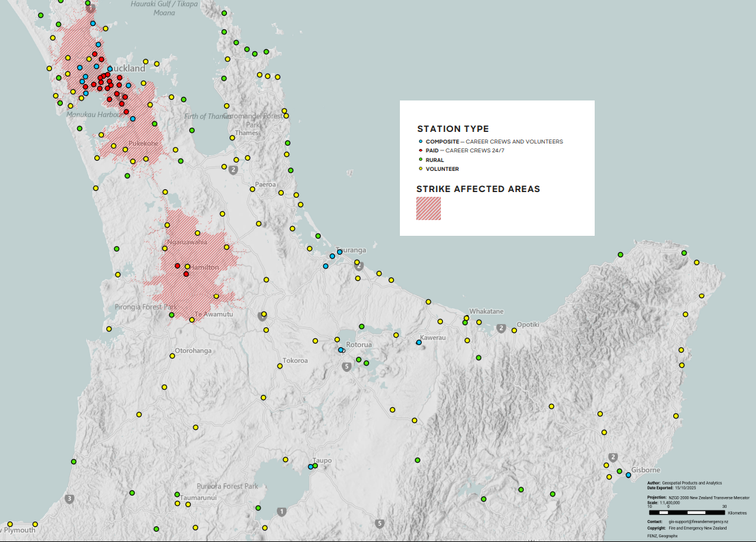The width and height of the screenshot is (756, 542).
Task: Click the Hamilton city label
Action: (205, 267)
